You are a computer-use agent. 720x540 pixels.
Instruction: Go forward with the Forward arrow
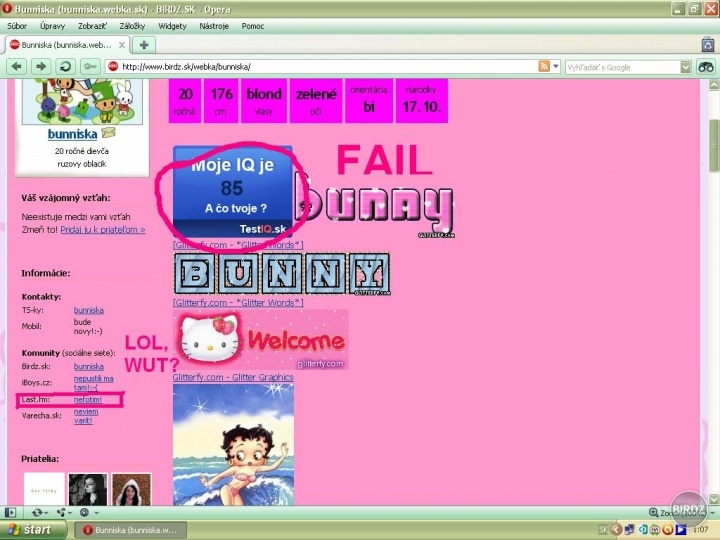[x=41, y=67]
